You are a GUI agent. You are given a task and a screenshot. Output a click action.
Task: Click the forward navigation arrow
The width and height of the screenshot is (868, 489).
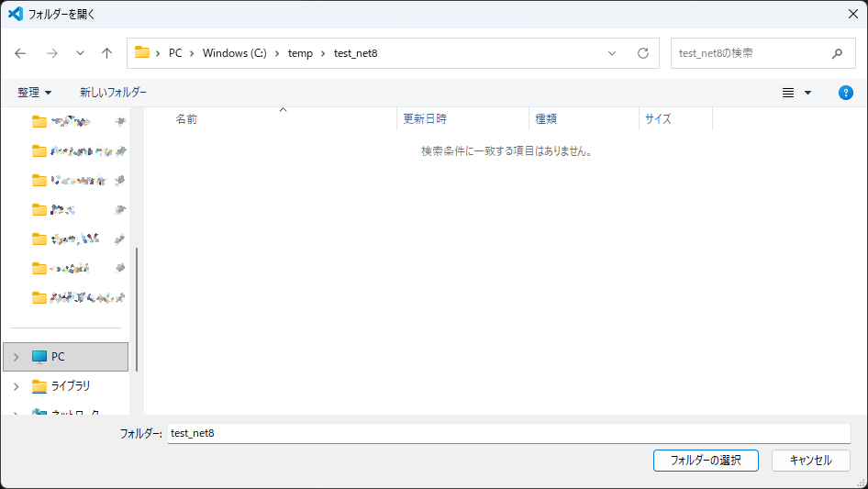click(x=51, y=53)
